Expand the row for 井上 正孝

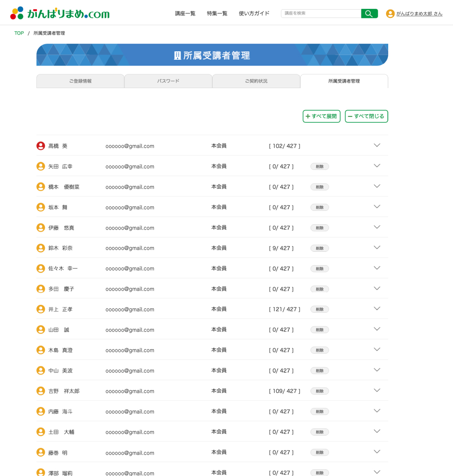[x=377, y=309]
